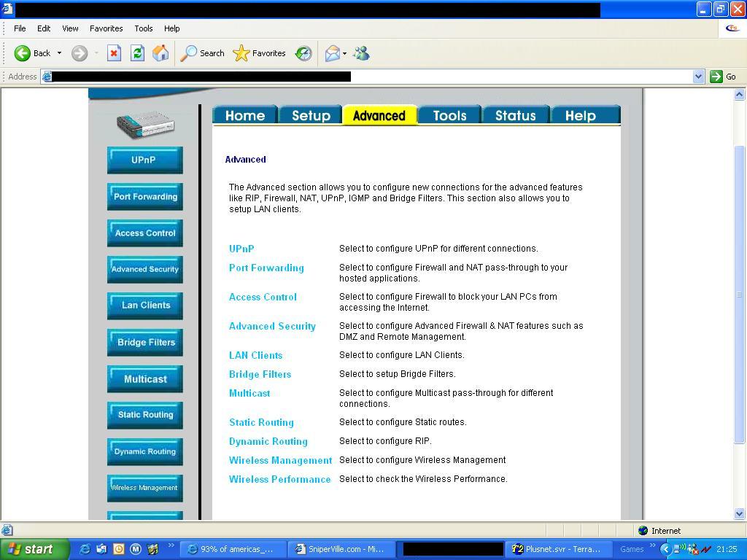Open the Mail options dropdown arrow
This screenshot has height=560, width=747.
(x=344, y=53)
